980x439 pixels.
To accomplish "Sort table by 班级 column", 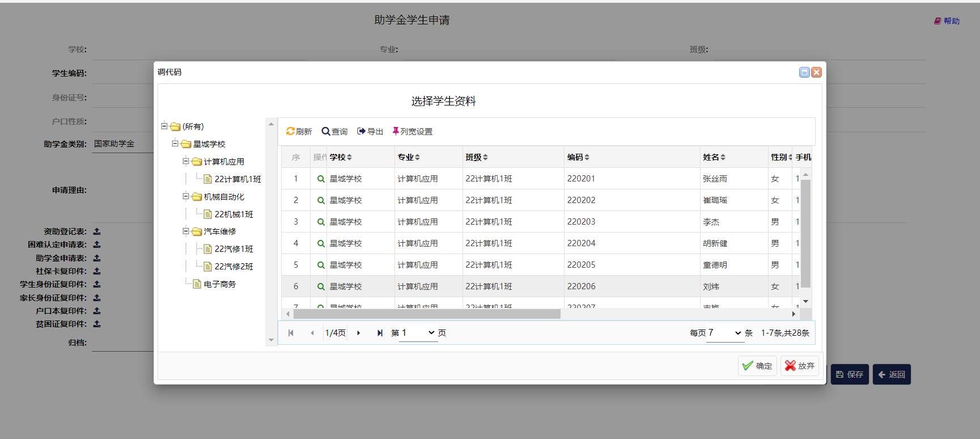I will [477, 157].
